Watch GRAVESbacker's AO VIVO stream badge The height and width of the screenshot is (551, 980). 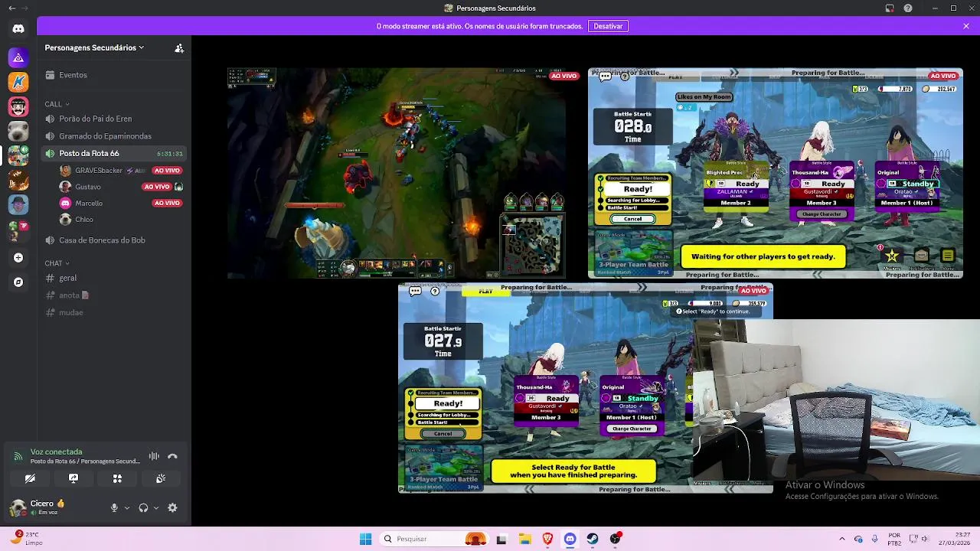[x=167, y=171]
